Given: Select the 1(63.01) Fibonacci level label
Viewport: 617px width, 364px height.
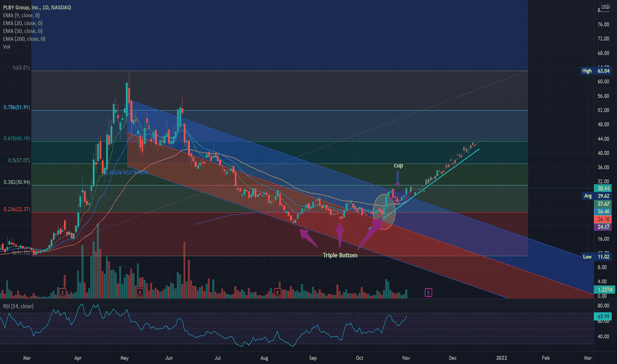Looking at the screenshot, I should coord(21,68).
